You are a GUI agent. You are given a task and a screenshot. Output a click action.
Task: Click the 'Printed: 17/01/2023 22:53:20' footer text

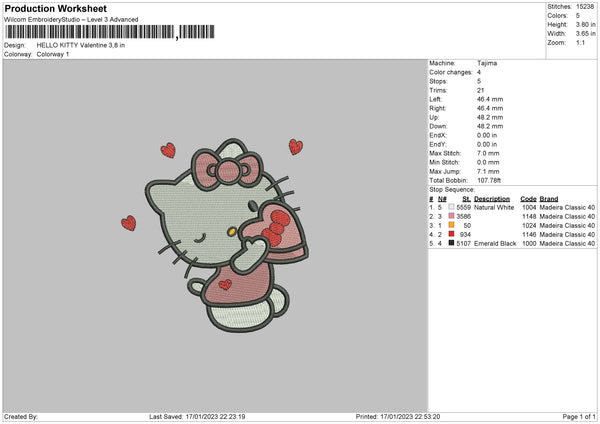point(398,417)
